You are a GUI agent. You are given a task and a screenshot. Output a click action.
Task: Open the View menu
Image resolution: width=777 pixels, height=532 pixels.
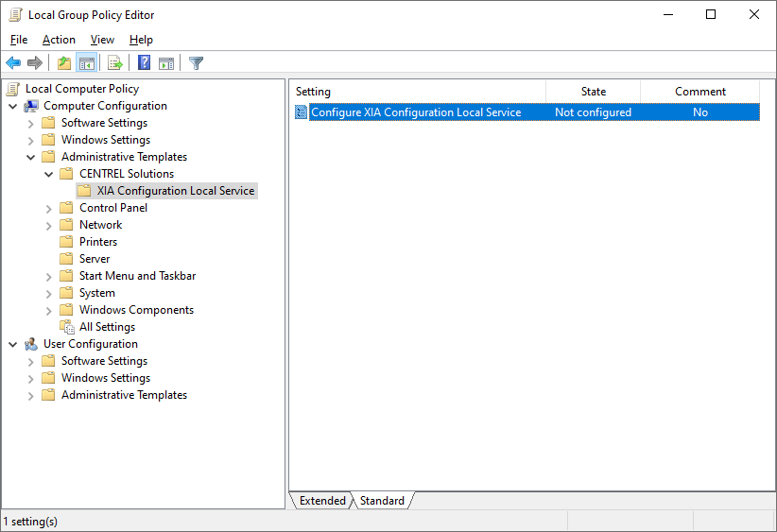coord(102,40)
